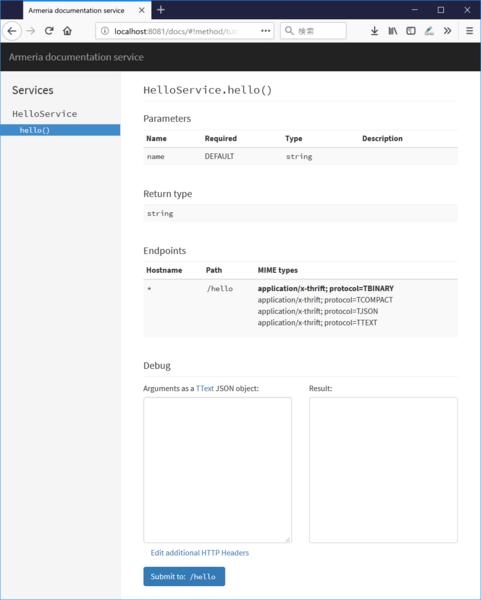Open the TText link

tap(205, 388)
